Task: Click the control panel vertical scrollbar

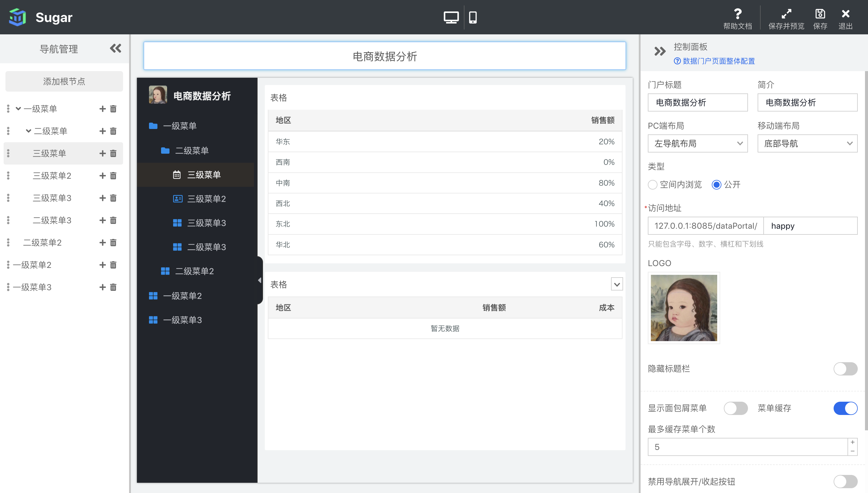Action: click(866, 250)
